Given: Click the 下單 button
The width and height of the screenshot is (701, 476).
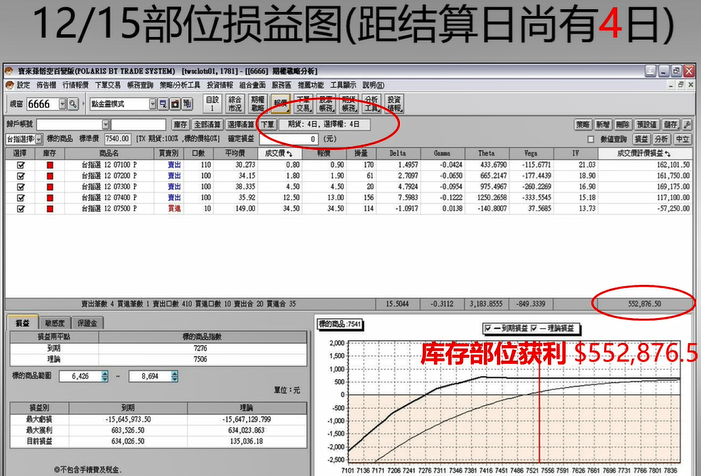Looking at the screenshot, I should pos(267,125).
